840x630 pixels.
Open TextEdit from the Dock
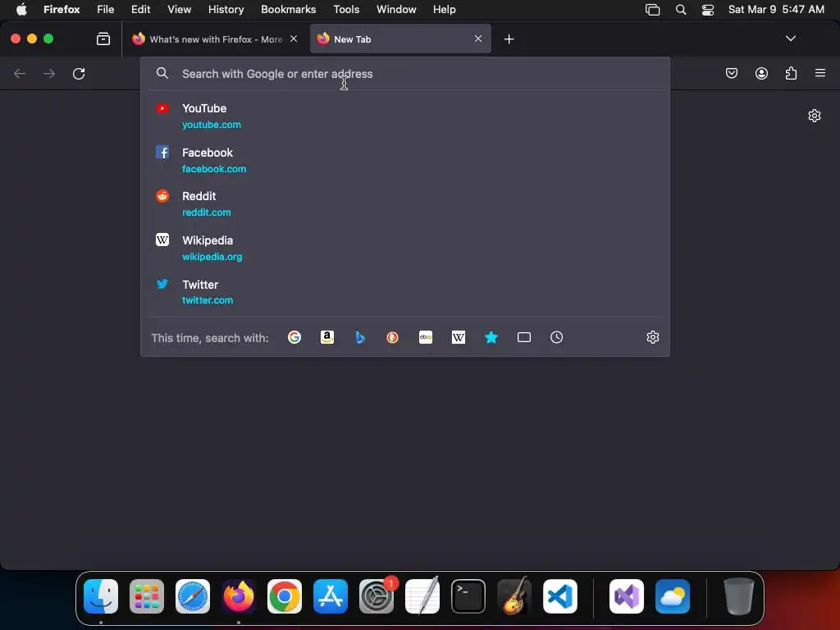(x=422, y=596)
